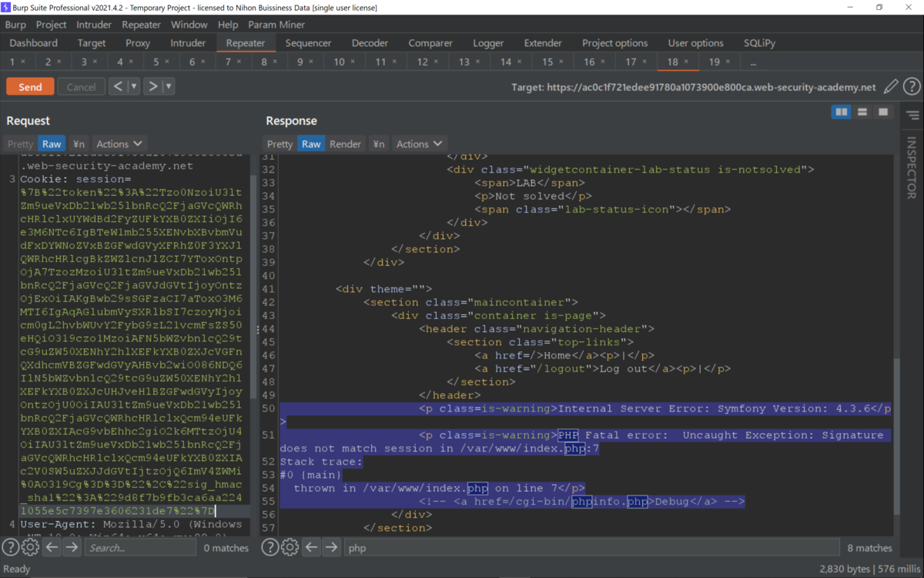Viewport: 924px width, 578px height.
Task: Toggle non-printable characters in Request
Action: click(x=79, y=143)
